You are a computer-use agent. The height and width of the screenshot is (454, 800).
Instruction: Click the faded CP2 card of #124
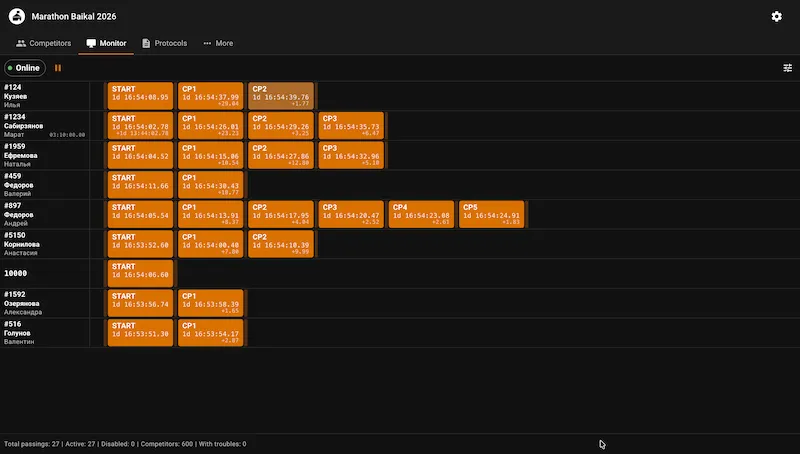[281, 96]
